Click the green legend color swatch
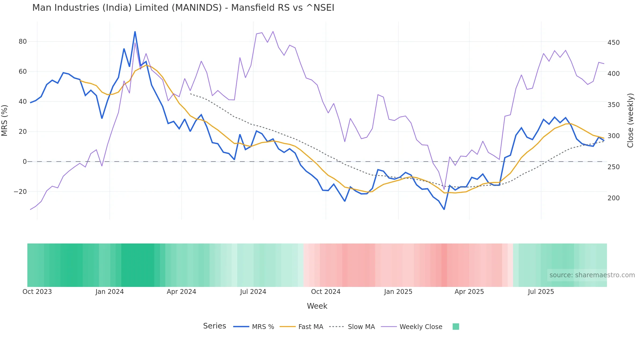The height and width of the screenshot is (362, 644). (x=456, y=326)
